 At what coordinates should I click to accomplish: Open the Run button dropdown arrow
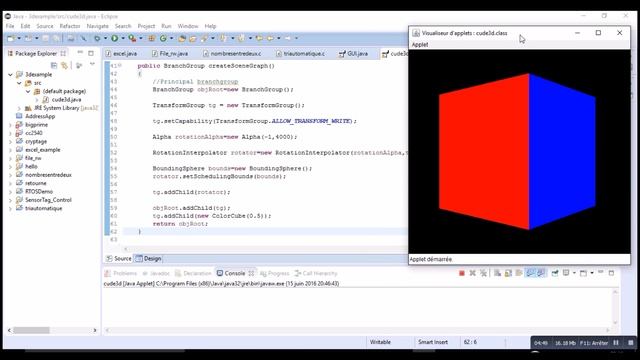click(x=123, y=38)
